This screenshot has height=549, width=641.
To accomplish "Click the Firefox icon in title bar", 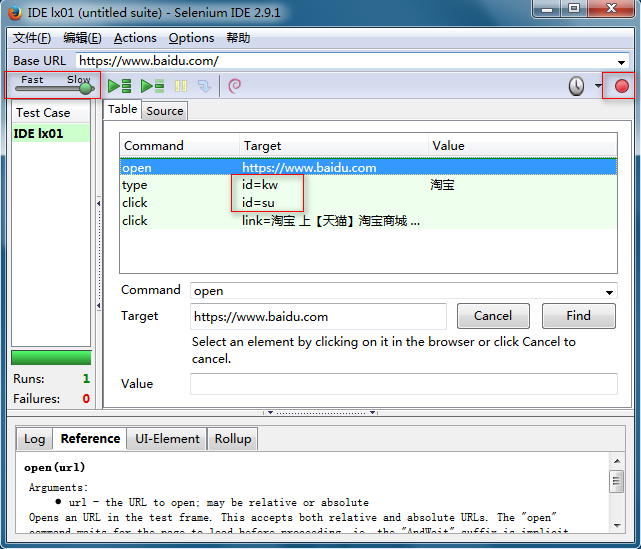I will pos(15,13).
